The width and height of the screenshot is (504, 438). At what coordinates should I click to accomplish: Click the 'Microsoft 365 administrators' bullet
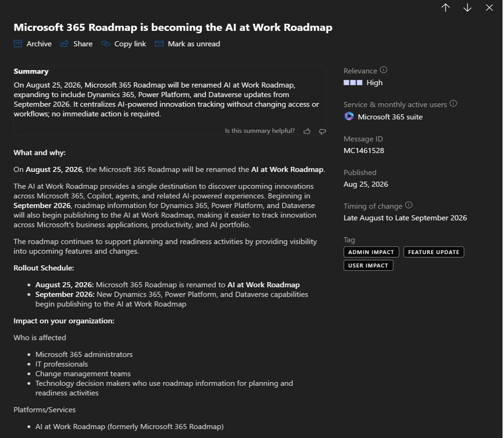[x=84, y=354]
